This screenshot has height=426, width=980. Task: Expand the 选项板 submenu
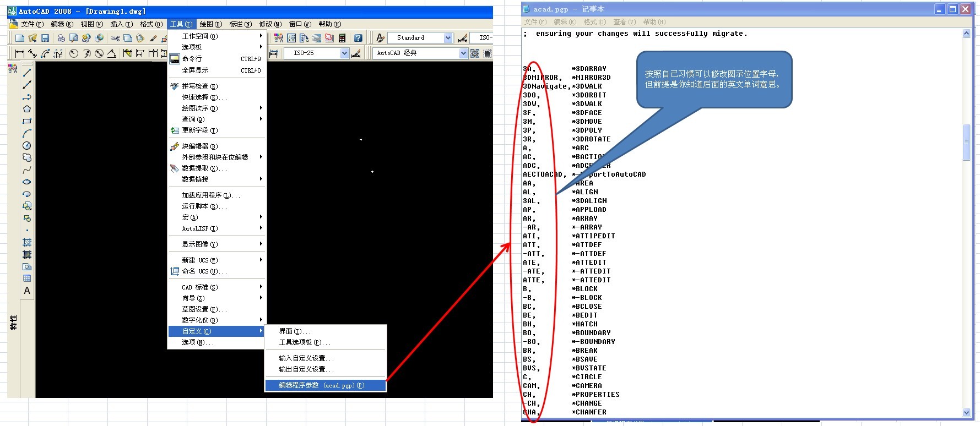click(x=217, y=47)
